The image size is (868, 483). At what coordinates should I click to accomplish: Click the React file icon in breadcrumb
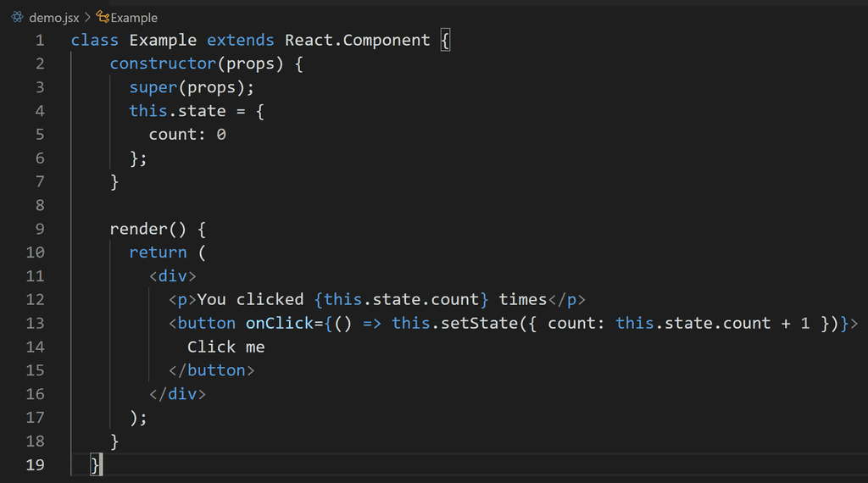(17, 17)
